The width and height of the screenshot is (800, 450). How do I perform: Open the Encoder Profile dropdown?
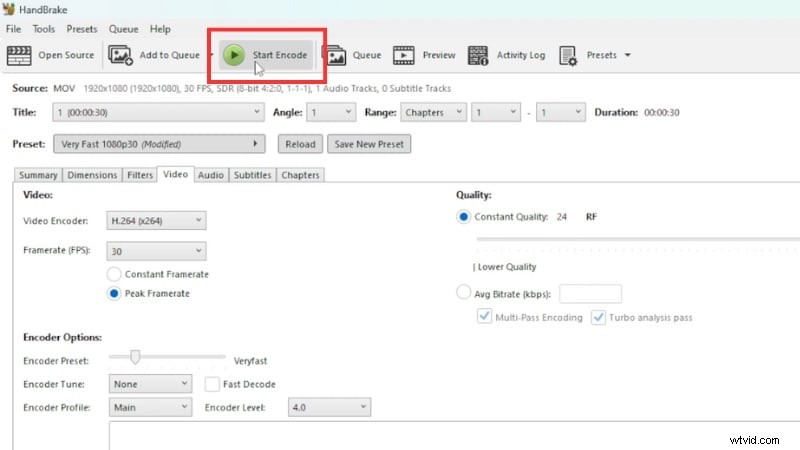tap(151, 407)
